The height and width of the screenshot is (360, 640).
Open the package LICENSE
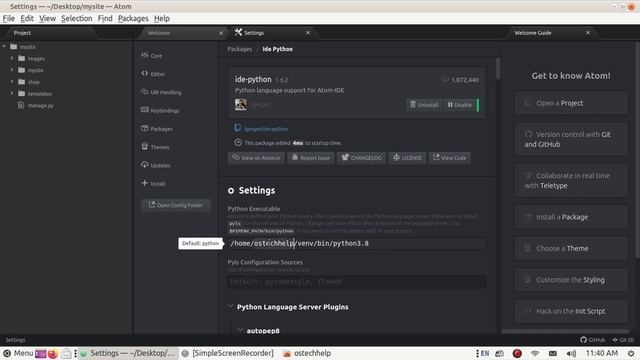[407, 158]
